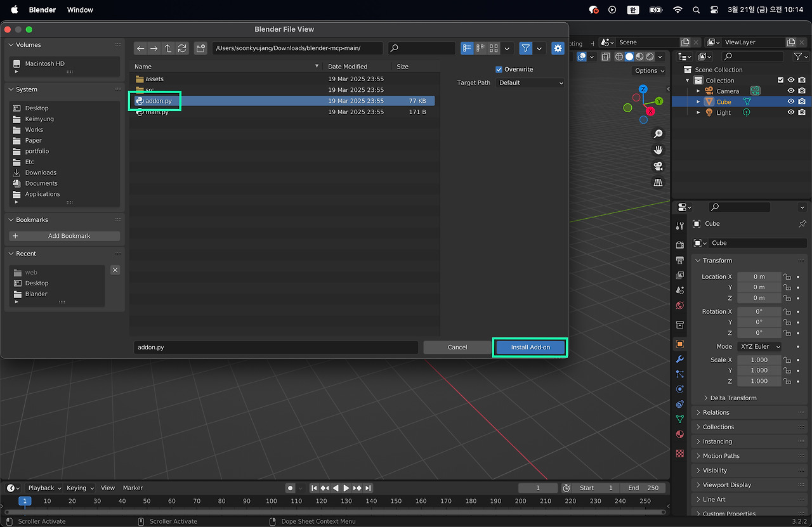The height and width of the screenshot is (527, 812).
Task: Switch perspective/orthographic grid gizmo
Action: point(658,183)
